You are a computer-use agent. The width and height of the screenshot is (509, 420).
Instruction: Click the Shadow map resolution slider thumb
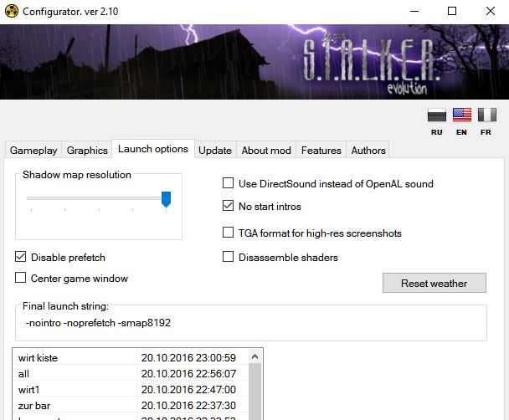tap(167, 199)
